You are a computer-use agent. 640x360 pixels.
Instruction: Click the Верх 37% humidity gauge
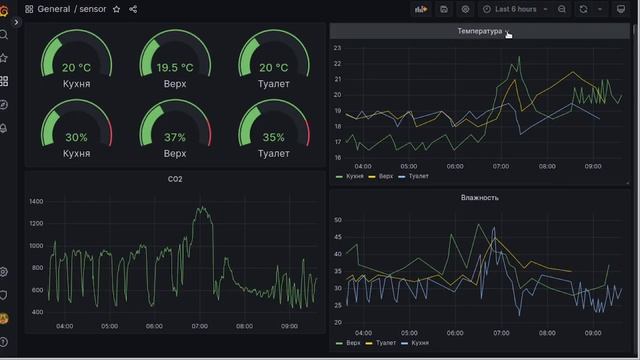click(175, 129)
